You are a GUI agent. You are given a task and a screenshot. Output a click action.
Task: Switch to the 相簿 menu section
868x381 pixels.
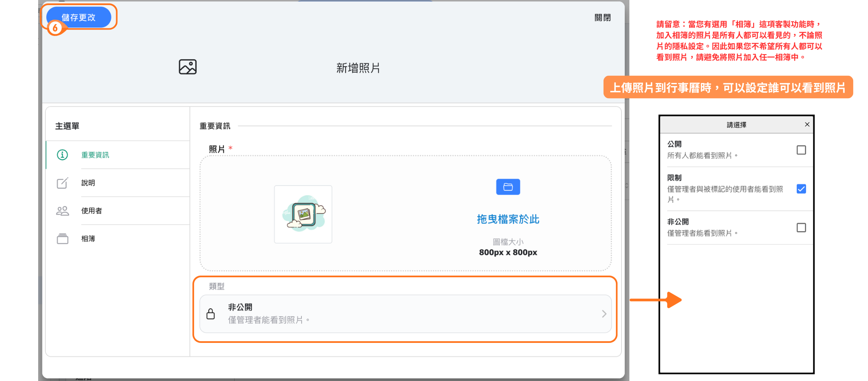[88, 239]
